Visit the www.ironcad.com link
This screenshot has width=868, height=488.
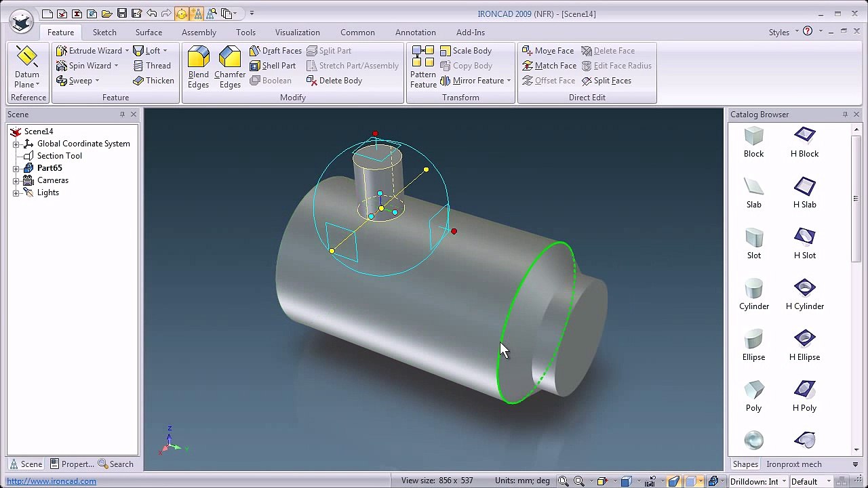(x=52, y=481)
